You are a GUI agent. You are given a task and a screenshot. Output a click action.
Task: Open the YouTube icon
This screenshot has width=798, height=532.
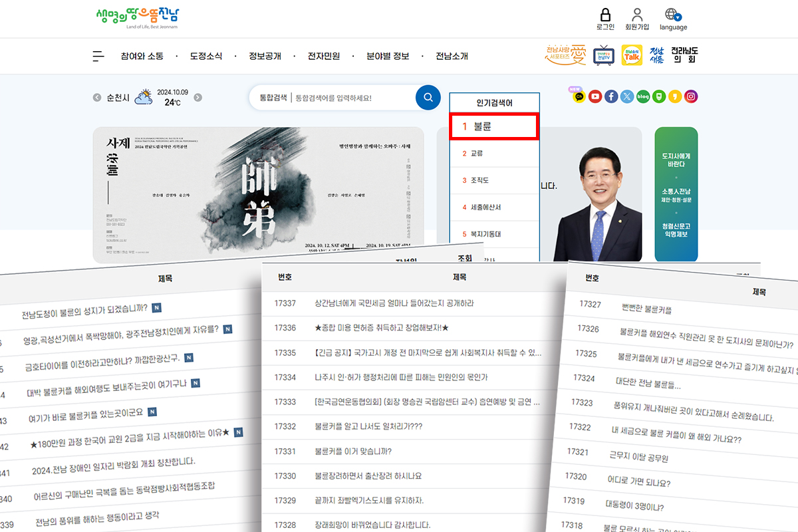click(x=595, y=96)
